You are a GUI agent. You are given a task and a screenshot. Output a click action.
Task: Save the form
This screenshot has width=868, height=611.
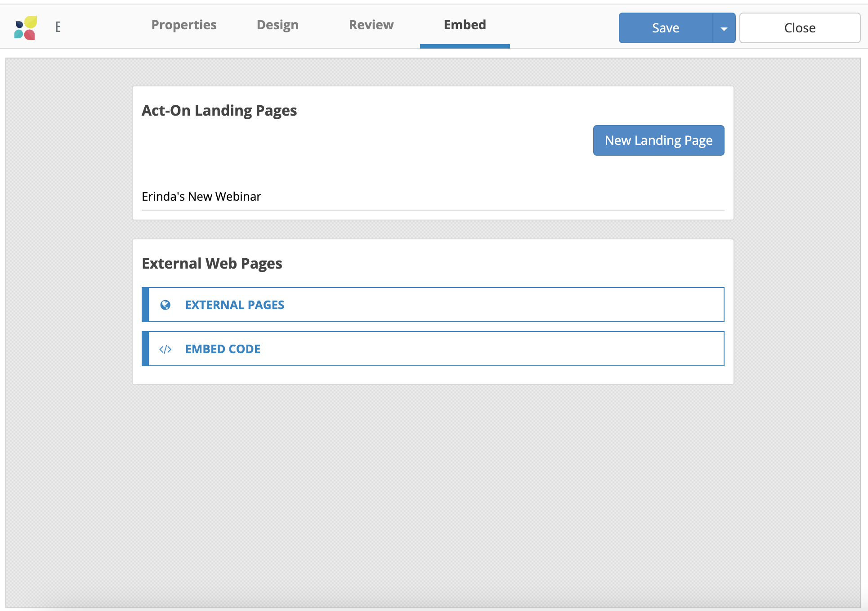[666, 28]
